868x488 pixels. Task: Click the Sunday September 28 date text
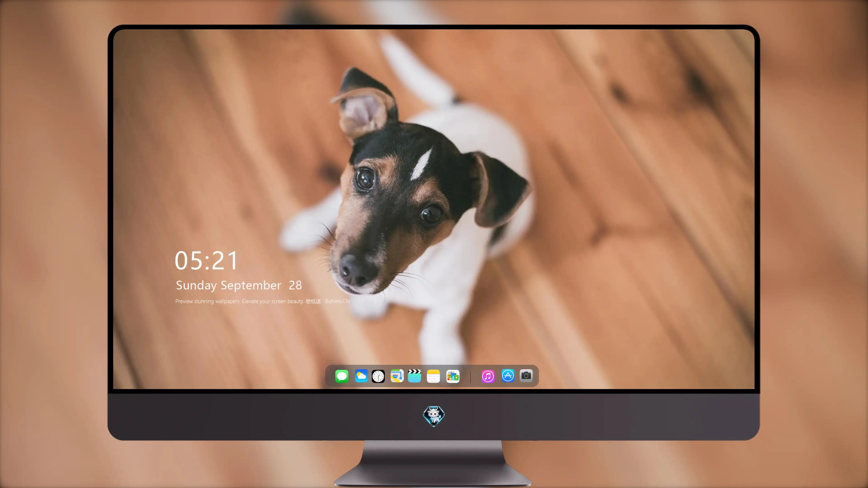click(239, 285)
